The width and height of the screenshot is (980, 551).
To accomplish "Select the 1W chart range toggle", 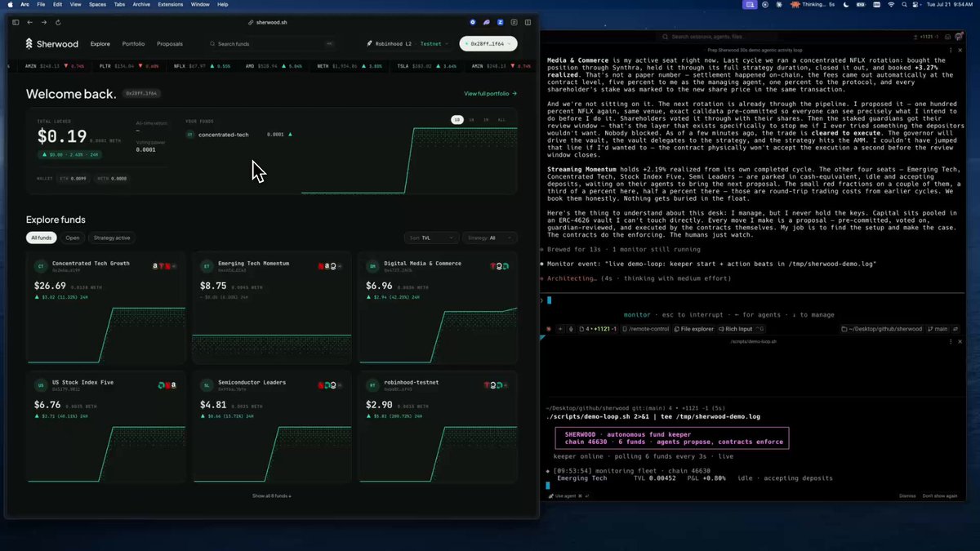I will (x=471, y=120).
